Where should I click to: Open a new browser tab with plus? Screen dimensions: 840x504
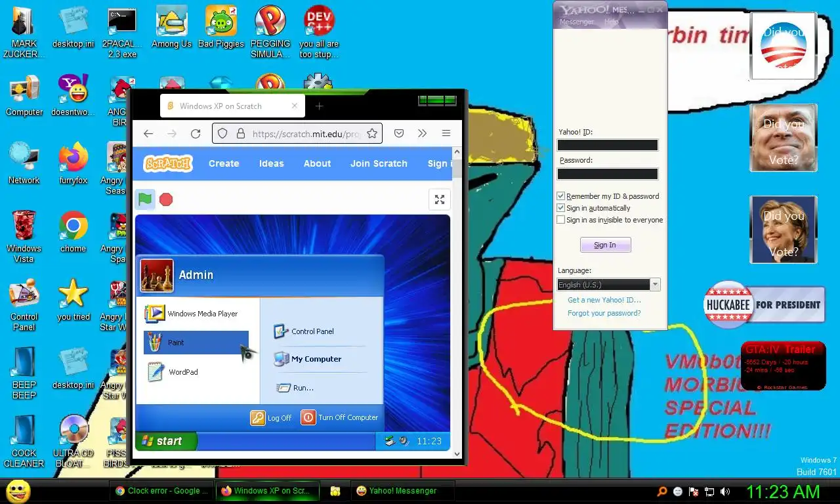tap(320, 106)
